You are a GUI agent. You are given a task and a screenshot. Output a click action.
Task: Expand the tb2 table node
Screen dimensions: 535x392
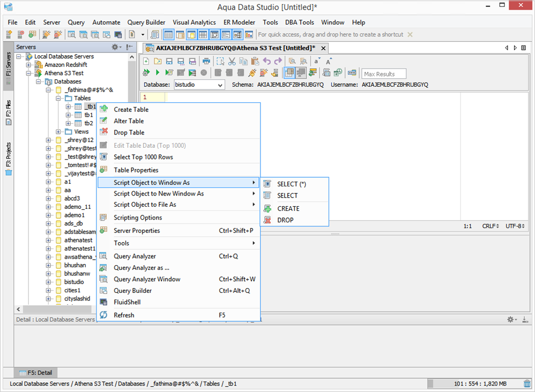[68, 123]
